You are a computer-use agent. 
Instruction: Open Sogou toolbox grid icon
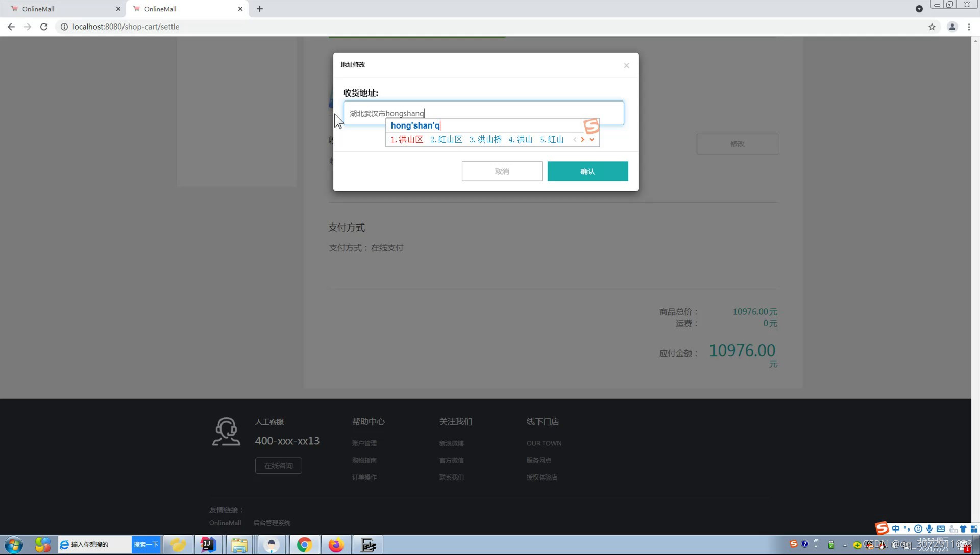click(974, 529)
